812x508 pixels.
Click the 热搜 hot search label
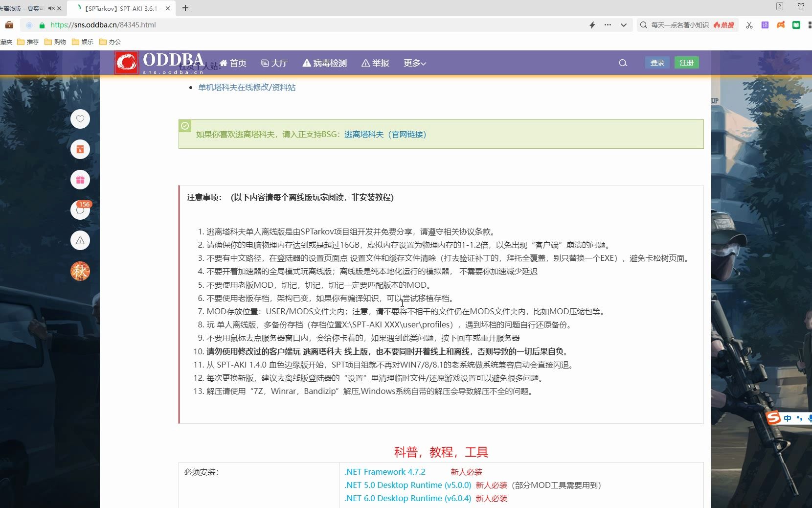pos(724,25)
